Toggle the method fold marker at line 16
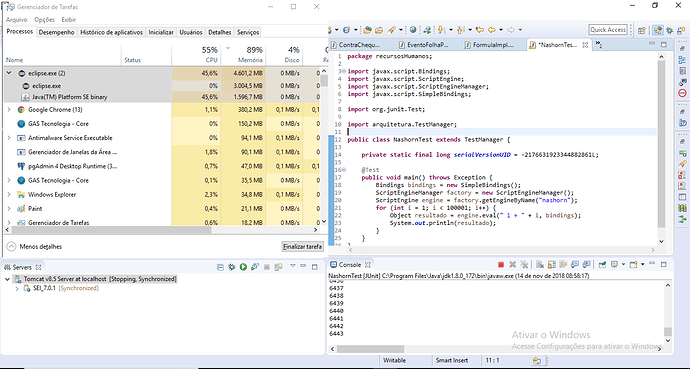 coord(344,170)
